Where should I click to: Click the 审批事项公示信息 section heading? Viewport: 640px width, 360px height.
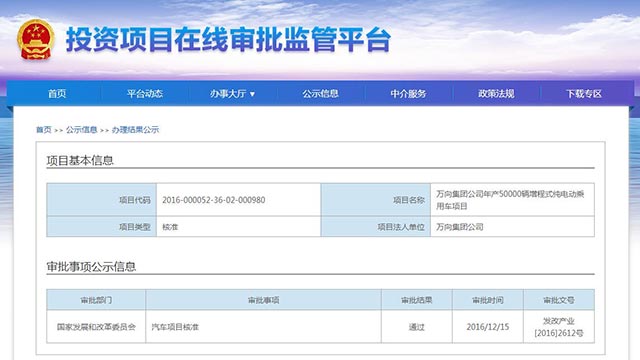pos(91,267)
